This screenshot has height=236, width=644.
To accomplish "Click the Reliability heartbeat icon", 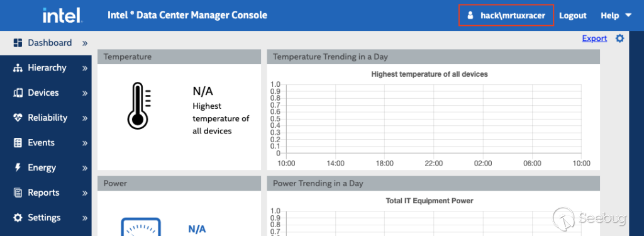I will coord(18,118).
